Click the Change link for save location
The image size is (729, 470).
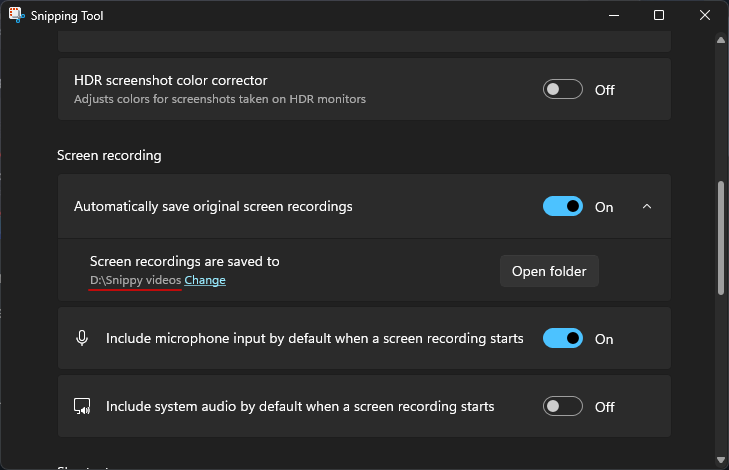point(205,280)
